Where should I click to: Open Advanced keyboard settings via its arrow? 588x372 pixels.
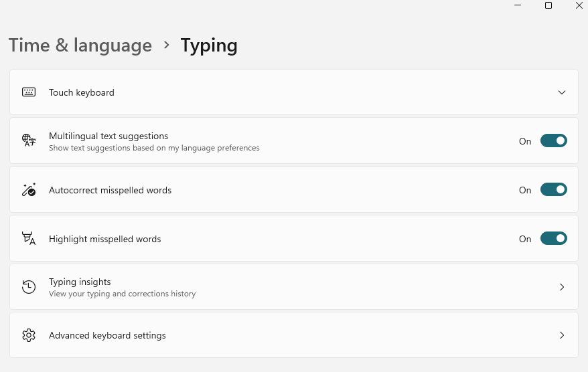(x=562, y=335)
